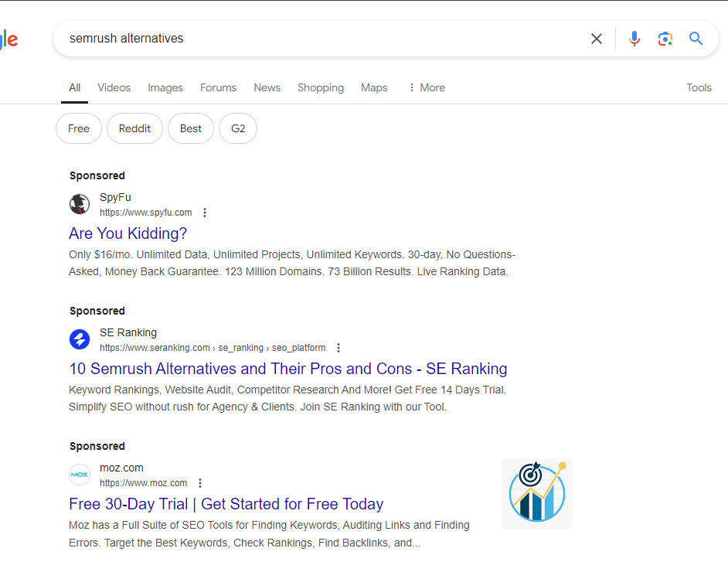Clear the search query with the X icon

[x=597, y=39]
